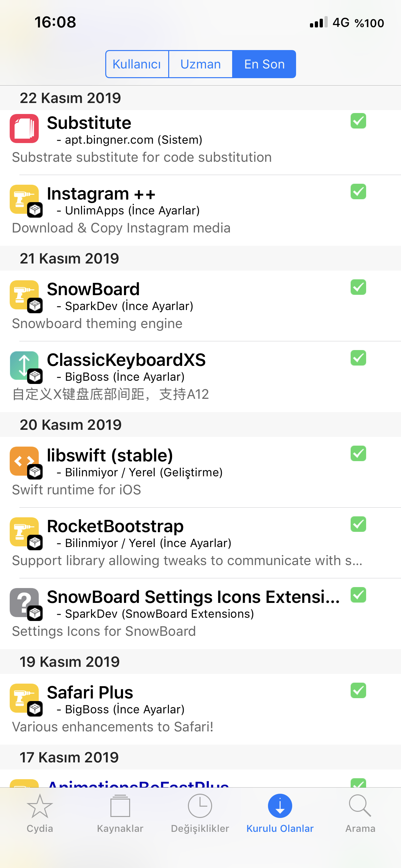
Task: Switch to the Kullanıcı segment
Action: click(137, 64)
